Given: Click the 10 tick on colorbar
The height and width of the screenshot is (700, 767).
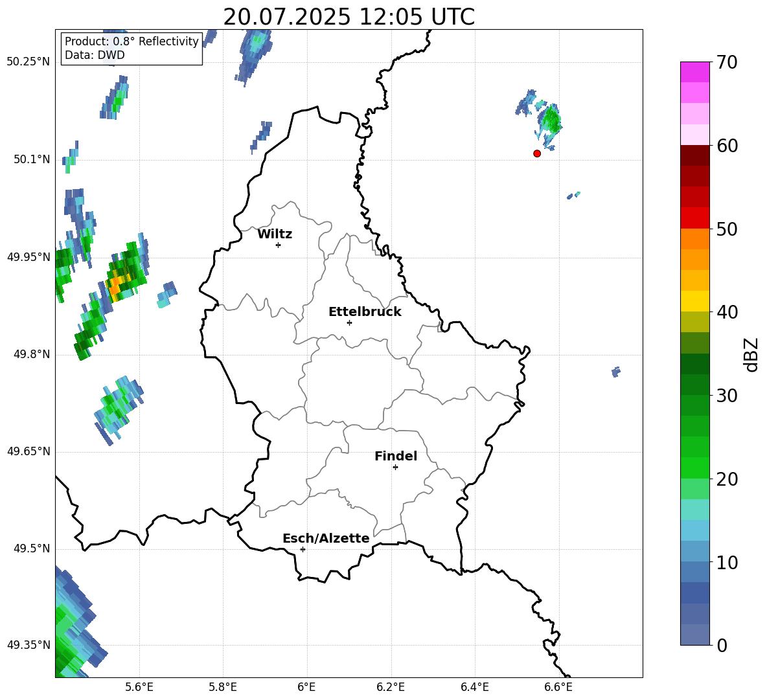Looking at the screenshot, I should click(727, 562).
